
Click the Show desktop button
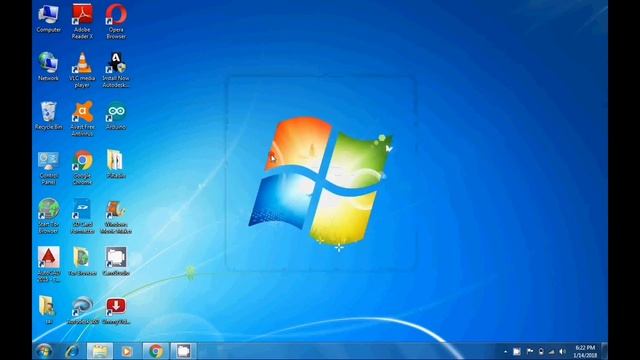604,351
